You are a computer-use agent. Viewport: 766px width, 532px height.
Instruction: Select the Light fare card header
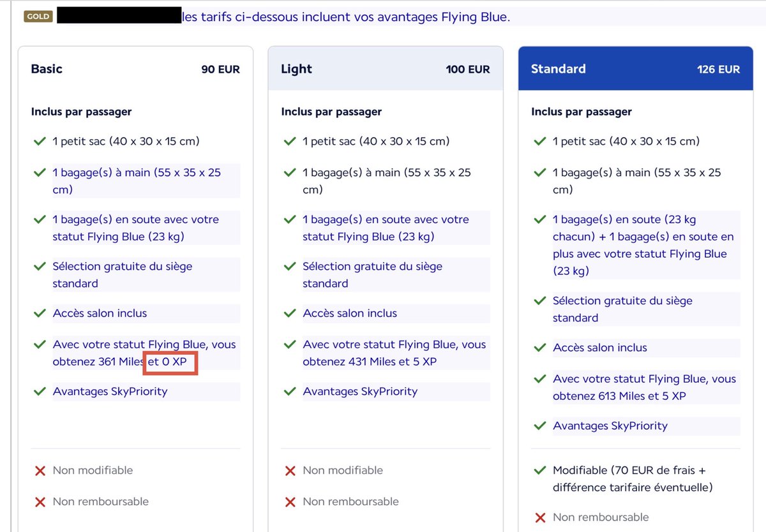point(386,69)
